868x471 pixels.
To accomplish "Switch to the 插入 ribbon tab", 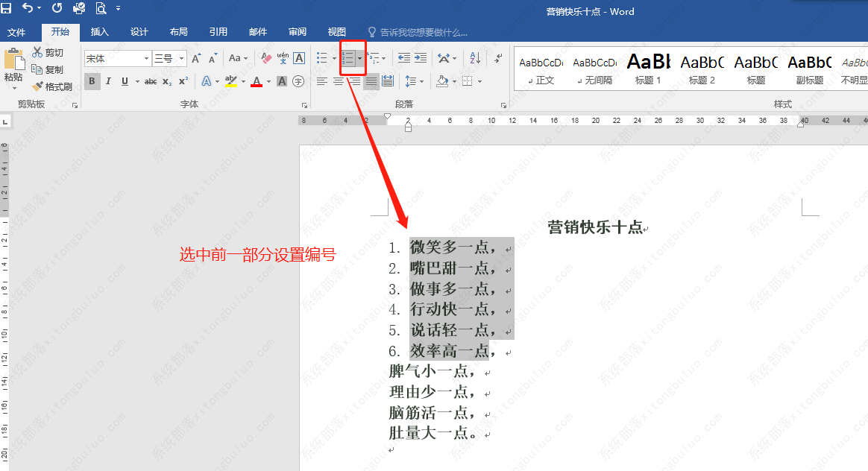I will click(x=100, y=32).
